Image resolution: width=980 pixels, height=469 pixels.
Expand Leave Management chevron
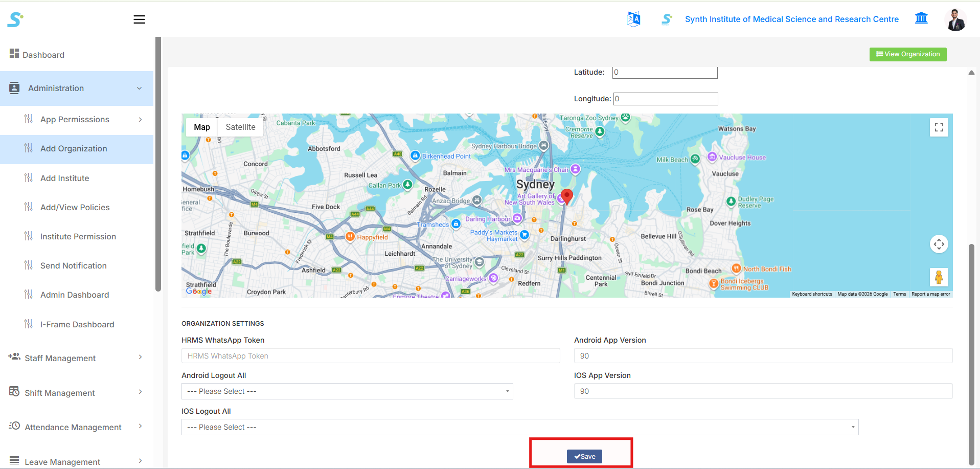[x=140, y=461]
